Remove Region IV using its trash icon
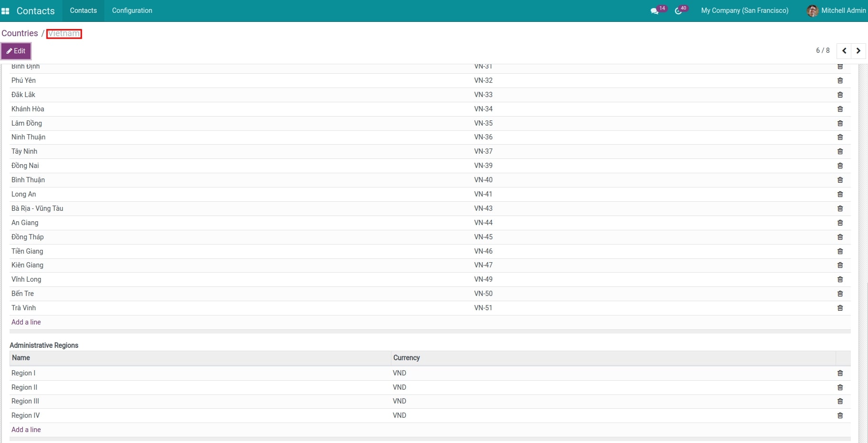Viewport: 868px width, 443px height. 840,415
